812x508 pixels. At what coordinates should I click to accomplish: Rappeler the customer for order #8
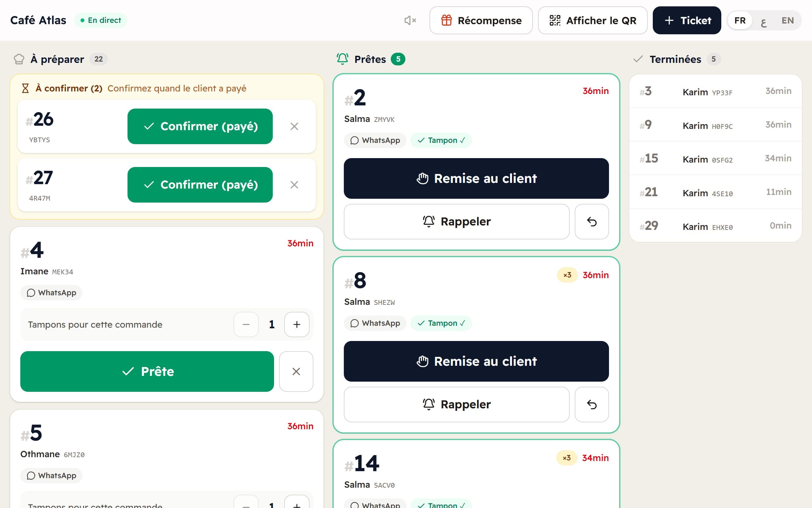click(x=457, y=404)
